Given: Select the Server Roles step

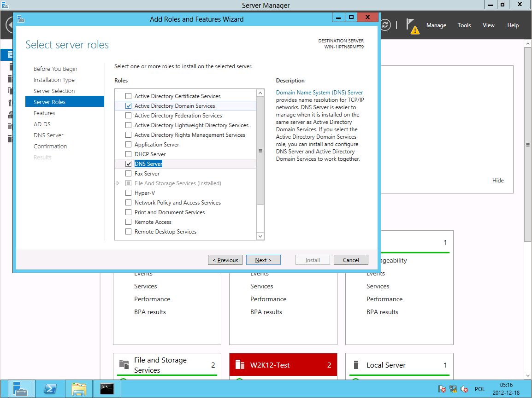Looking at the screenshot, I should pyautogui.click(x=65, y=102).
